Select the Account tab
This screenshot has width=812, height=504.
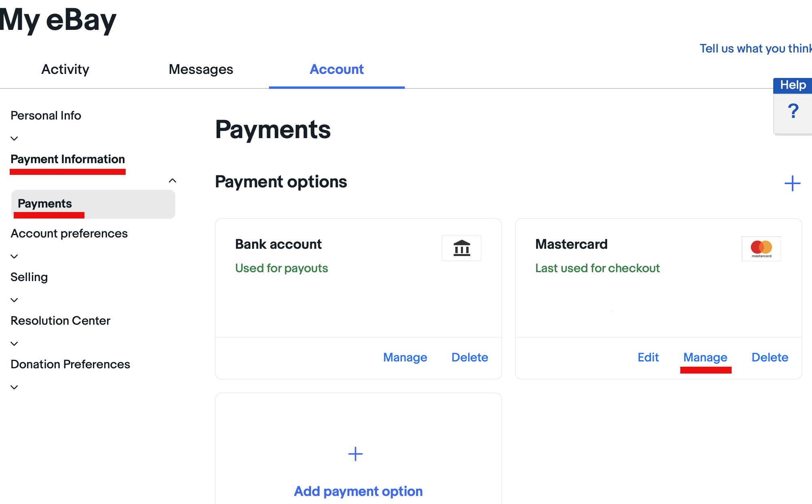tap(337, 69)
